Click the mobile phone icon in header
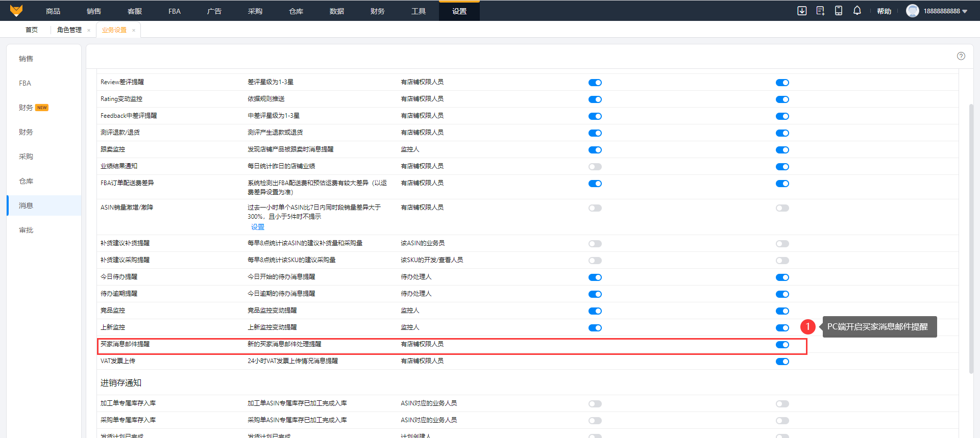The image size is (980, 438). click(839, 11)
